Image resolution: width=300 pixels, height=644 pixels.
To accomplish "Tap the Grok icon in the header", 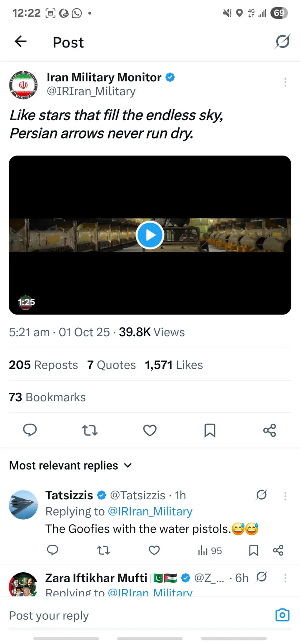I will pos(282,41).
